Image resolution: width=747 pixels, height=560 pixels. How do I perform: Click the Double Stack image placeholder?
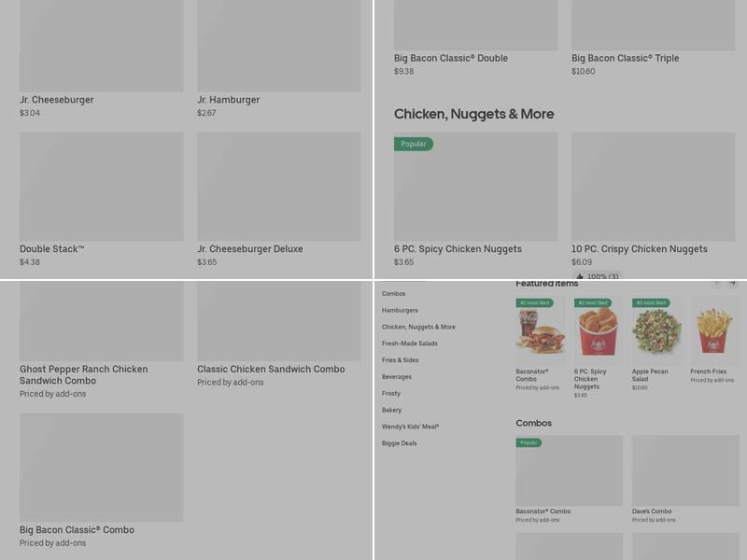pos(102,187)
